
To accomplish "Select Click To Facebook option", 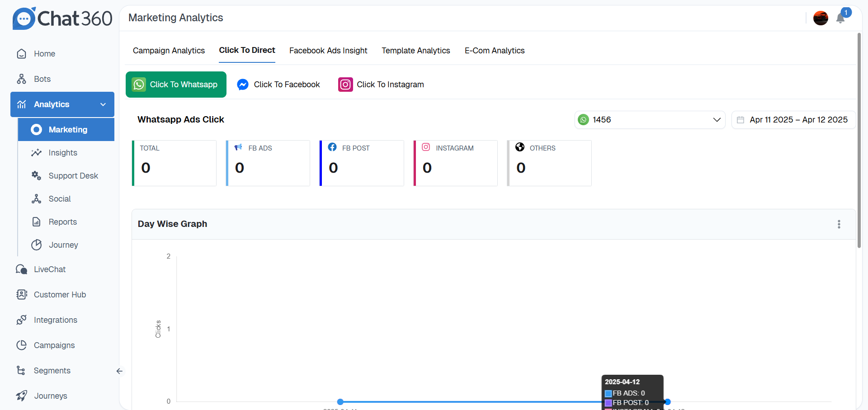I will 278,85.
